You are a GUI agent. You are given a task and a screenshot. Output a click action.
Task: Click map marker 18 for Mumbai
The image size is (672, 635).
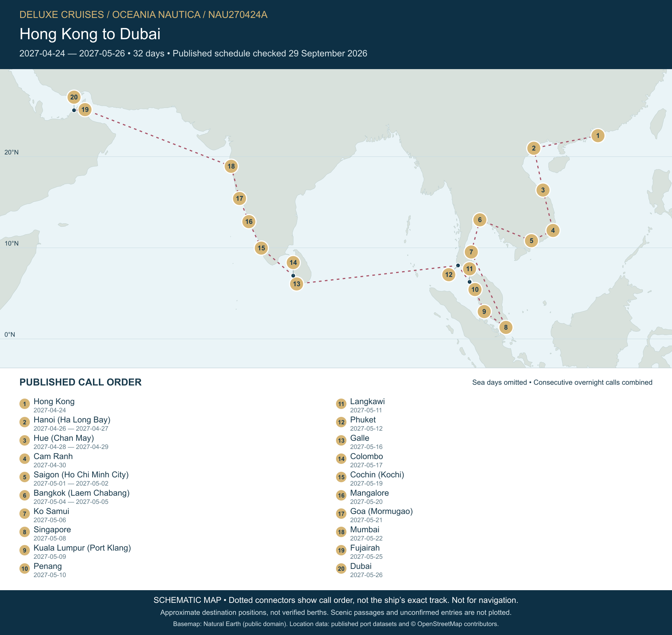pyautogui.click(x=231, y=166)
